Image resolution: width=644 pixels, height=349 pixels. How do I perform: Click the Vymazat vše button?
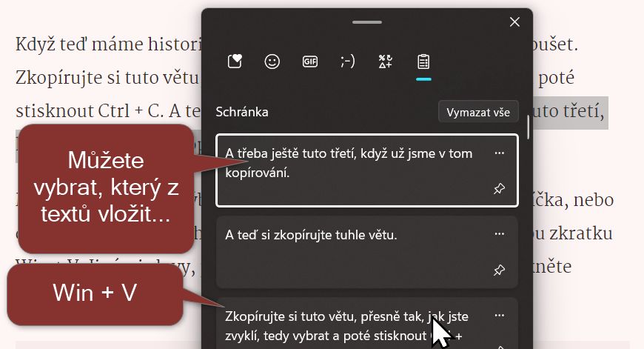coord(478,112)
